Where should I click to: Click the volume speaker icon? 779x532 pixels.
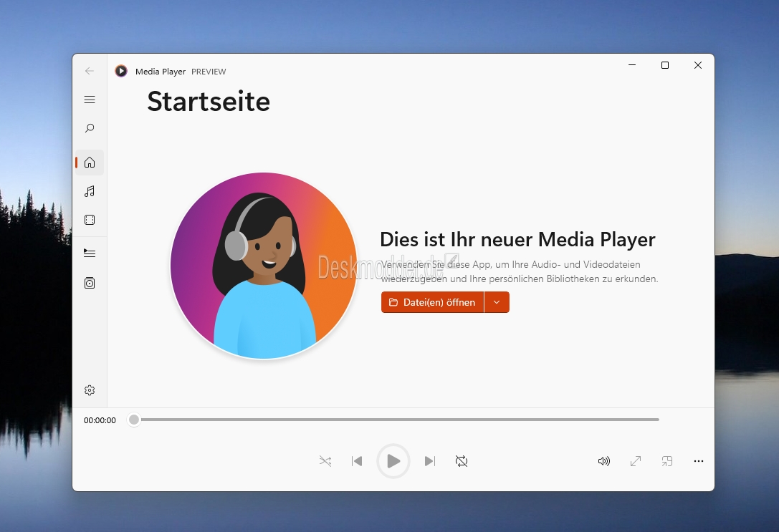click(603, 461)
